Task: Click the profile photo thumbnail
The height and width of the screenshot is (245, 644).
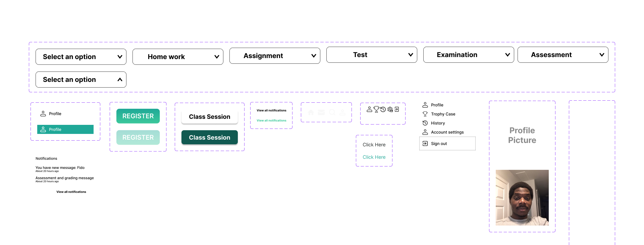Action: pos(522,197)
